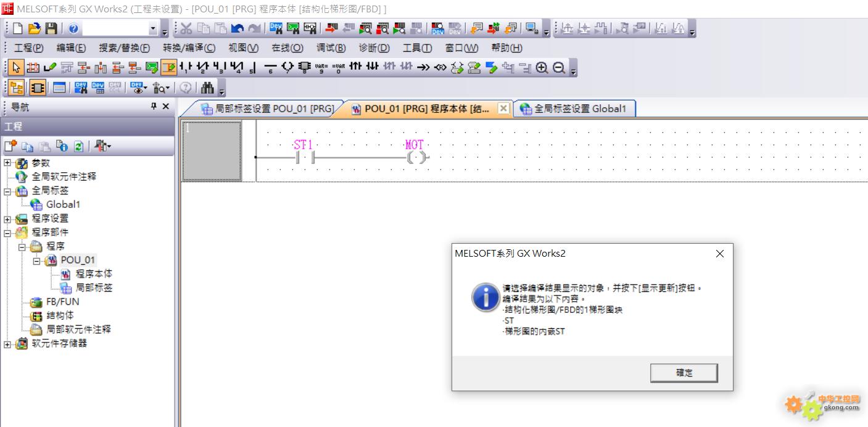The height and width of the screenshot is (427, 868).
Task: Insert a return <R> element
Action: (440, 67)
